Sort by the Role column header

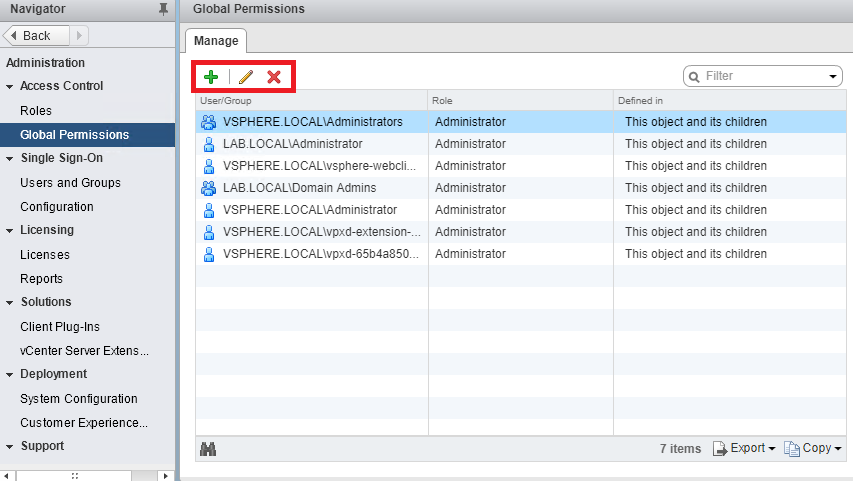pyautogui.click(x=520, y=101)
